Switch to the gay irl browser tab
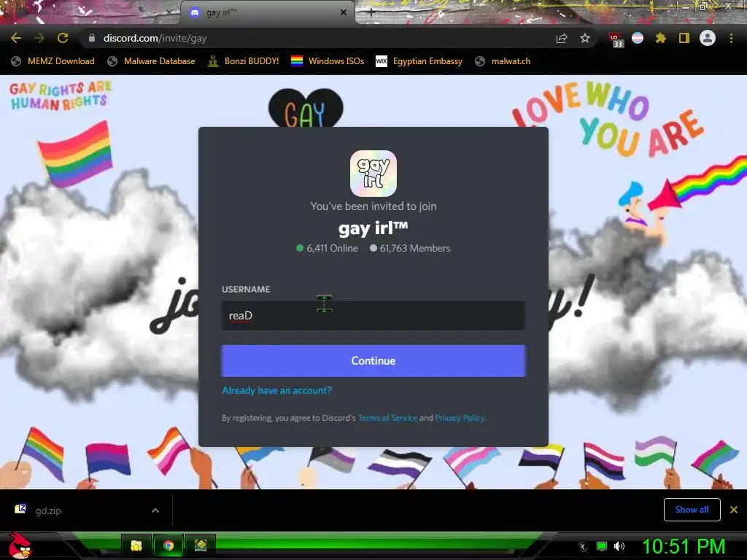The width and height of the screenshot is (747, 560). pos(267,13)
